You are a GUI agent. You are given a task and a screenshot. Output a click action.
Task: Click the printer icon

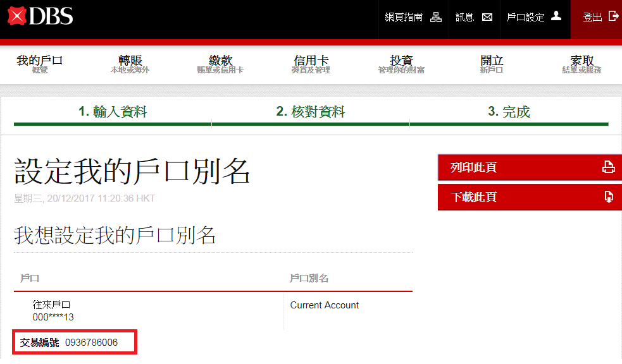608,167
